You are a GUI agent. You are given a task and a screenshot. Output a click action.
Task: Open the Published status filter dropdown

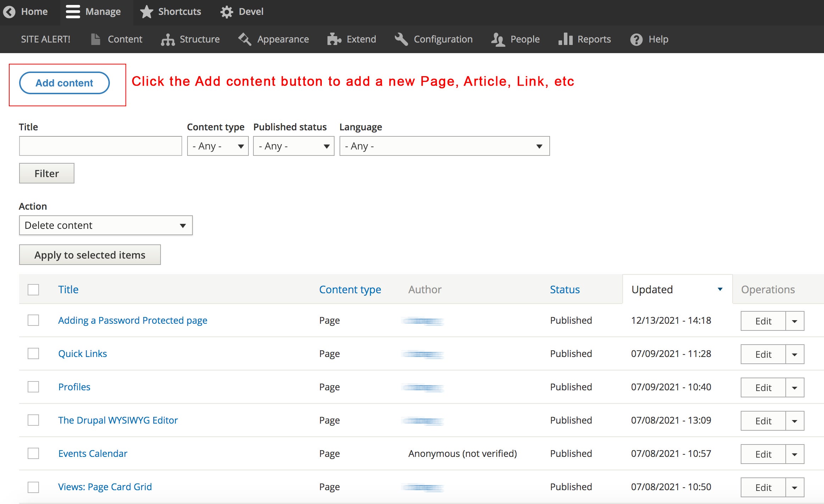tap(293, 146)
